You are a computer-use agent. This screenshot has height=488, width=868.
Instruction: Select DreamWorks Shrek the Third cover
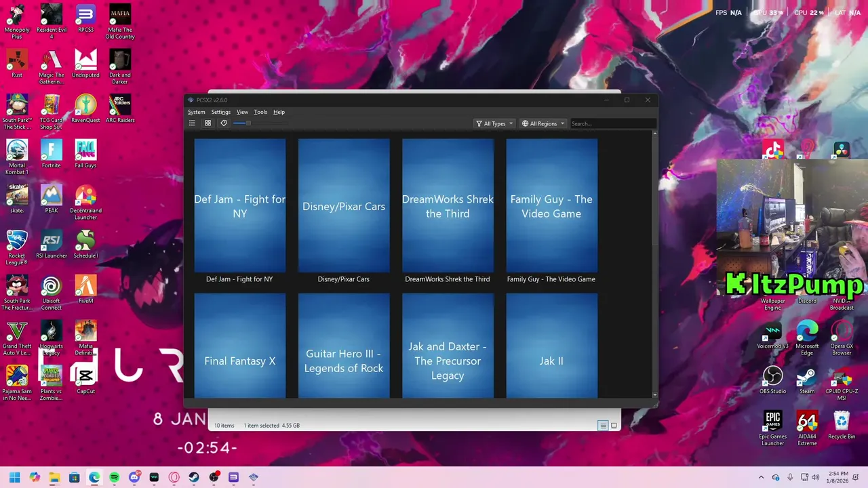tap(448, 206)
